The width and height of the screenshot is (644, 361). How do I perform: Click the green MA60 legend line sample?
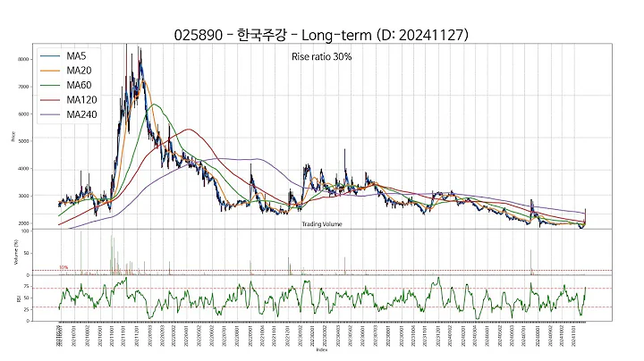point(50,85)
